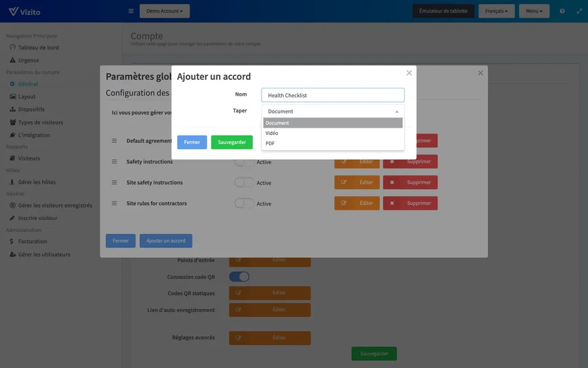Click Éditer next to Réglages avancés
Screen dimensions: 588x368
pos(269,338)
